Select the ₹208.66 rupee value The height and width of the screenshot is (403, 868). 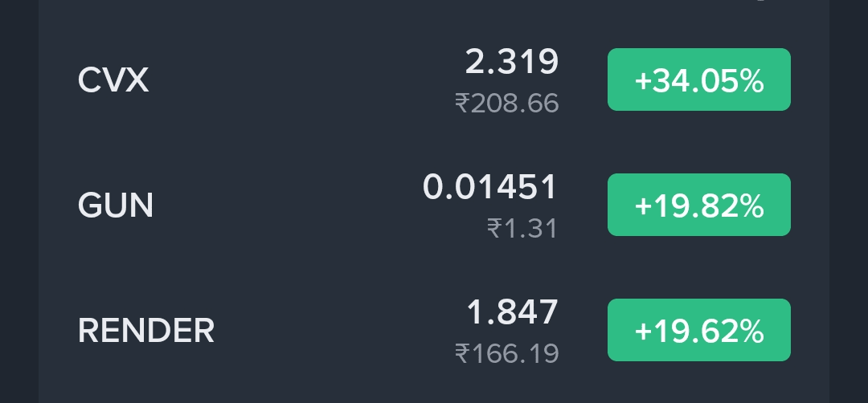(506, 103)
